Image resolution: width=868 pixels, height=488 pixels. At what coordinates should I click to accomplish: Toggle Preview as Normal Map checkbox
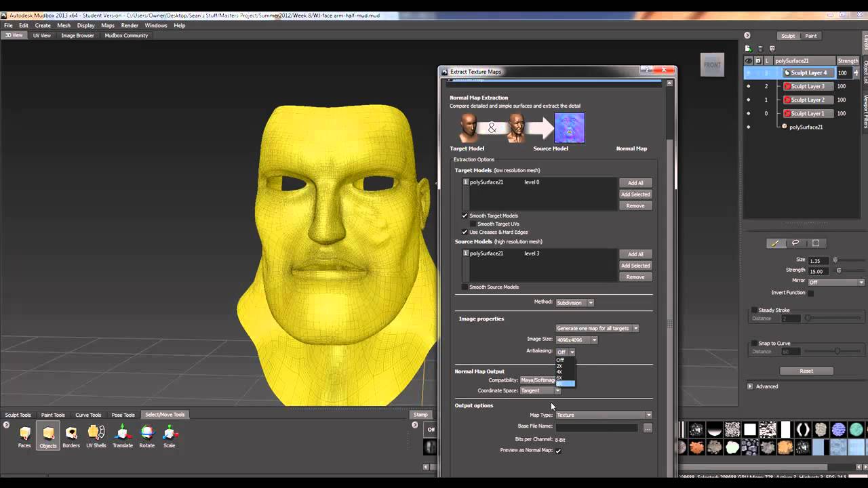(558, 451)
